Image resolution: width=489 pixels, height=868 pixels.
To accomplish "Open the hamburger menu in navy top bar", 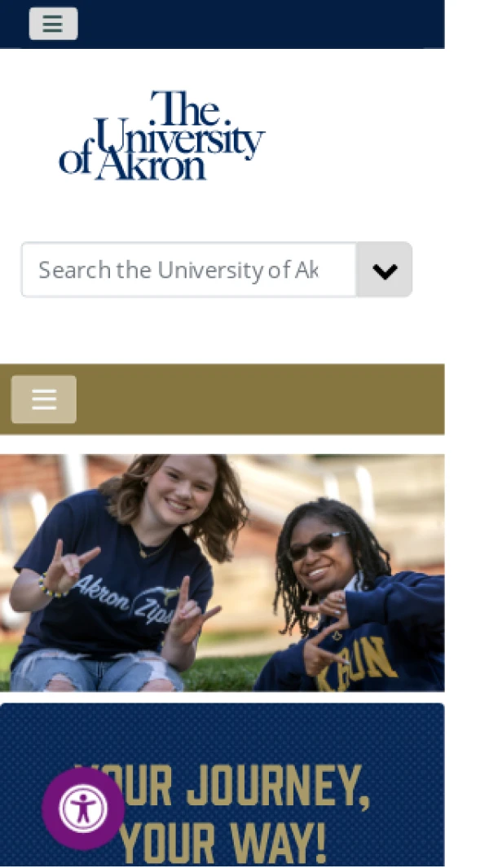I will click(53, 24).
